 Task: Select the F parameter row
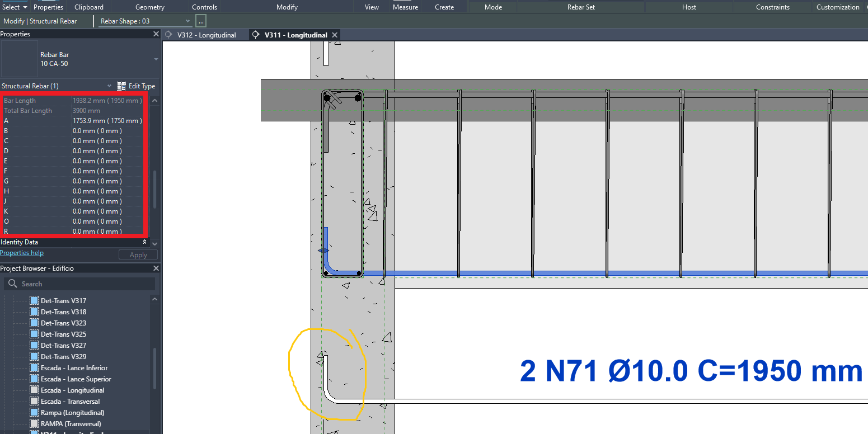point(73,171)
